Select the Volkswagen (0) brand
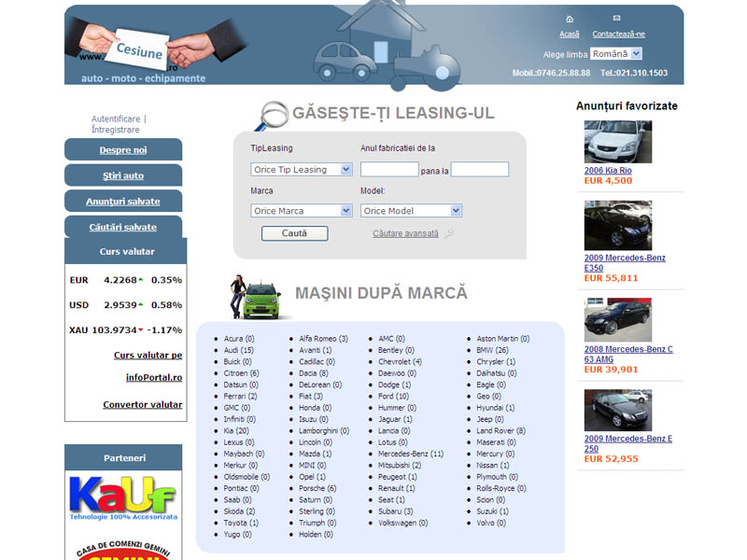The width and height of the screenshot is (747, 560). [403, 523]
